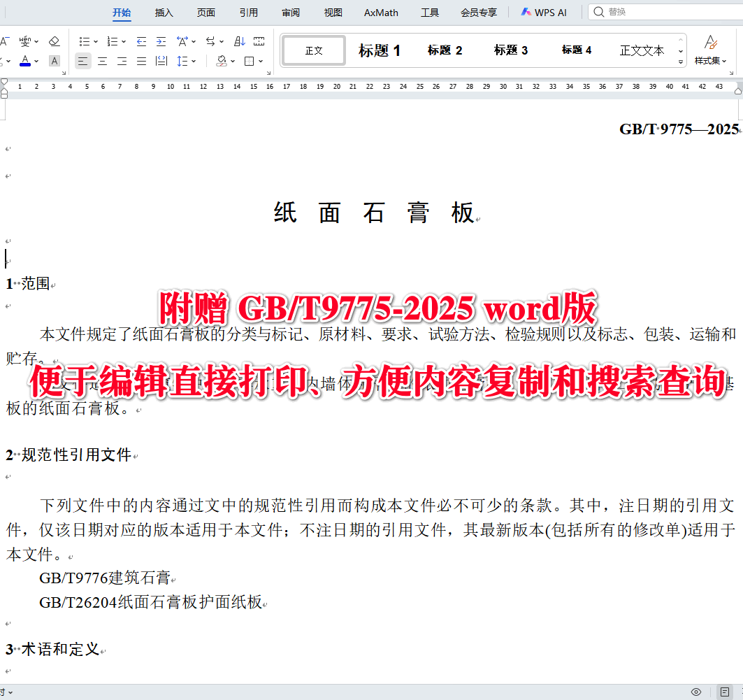Click the eye icon in status bar

[695, 690]
